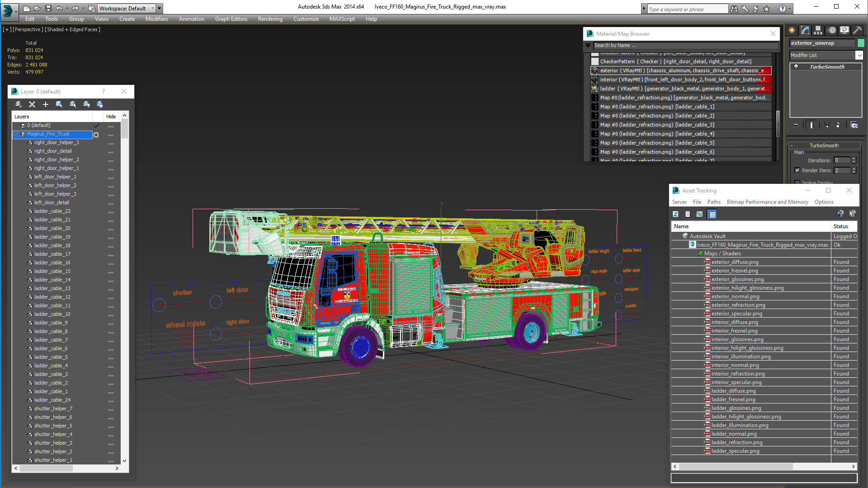
Task: Click Create New Layer icon in Layer dialog
Action: (x=19, y=104)
